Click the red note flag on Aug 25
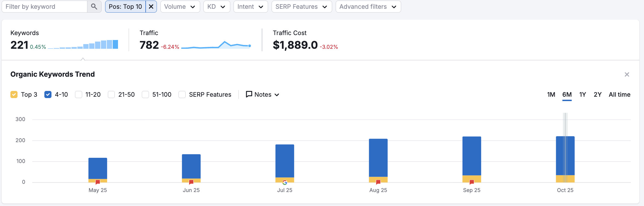Image resolution: width=644 pixels, height=206 pixels. point(378,182)
